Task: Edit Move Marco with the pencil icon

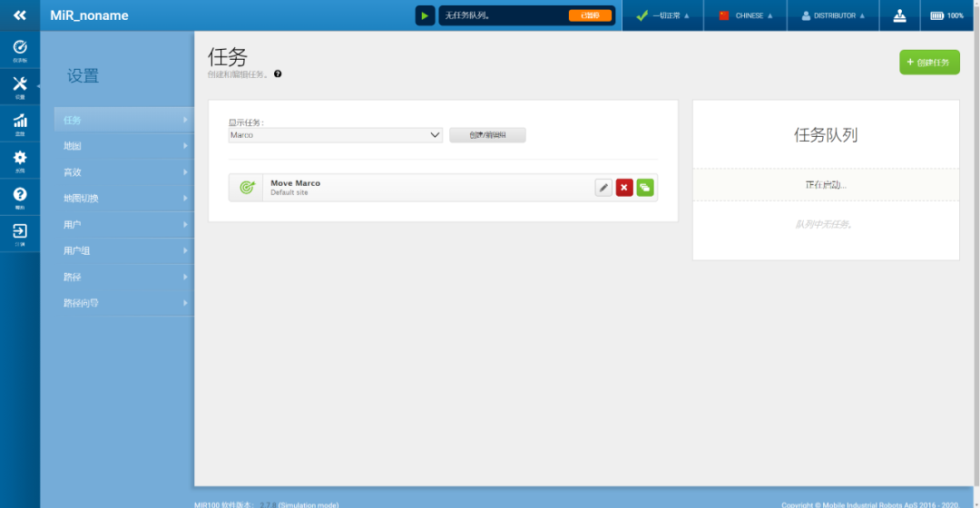Action: point(603,188)
